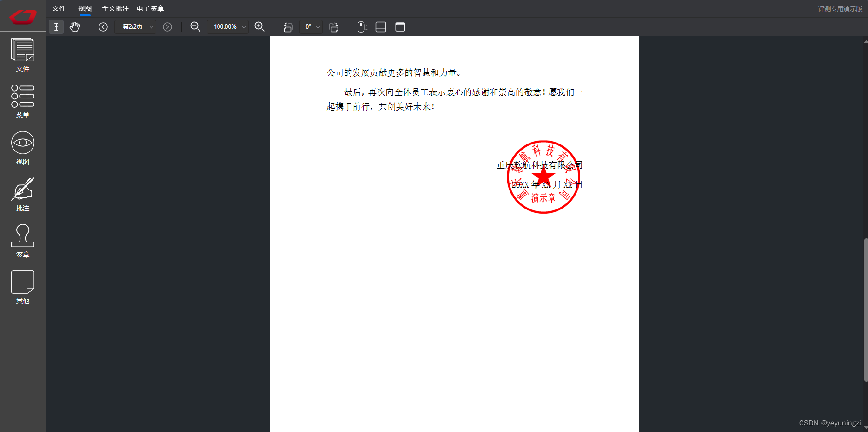Open the 签章 stamp sidebar panel
Screen dimensions: 868x432
coord(23,241)
